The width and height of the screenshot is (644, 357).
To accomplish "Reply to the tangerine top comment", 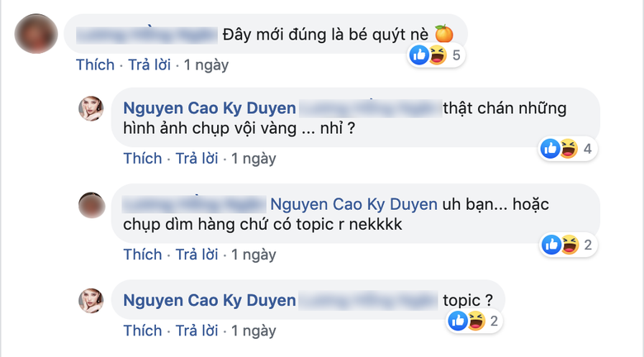I will (149, 65).
